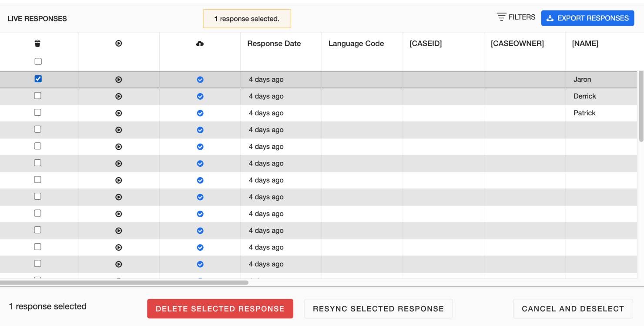Click synced checkmark icon in Jaron's row
Image resolution: width=644 pixels, height=326 pixels.
[x=200, y=80]
